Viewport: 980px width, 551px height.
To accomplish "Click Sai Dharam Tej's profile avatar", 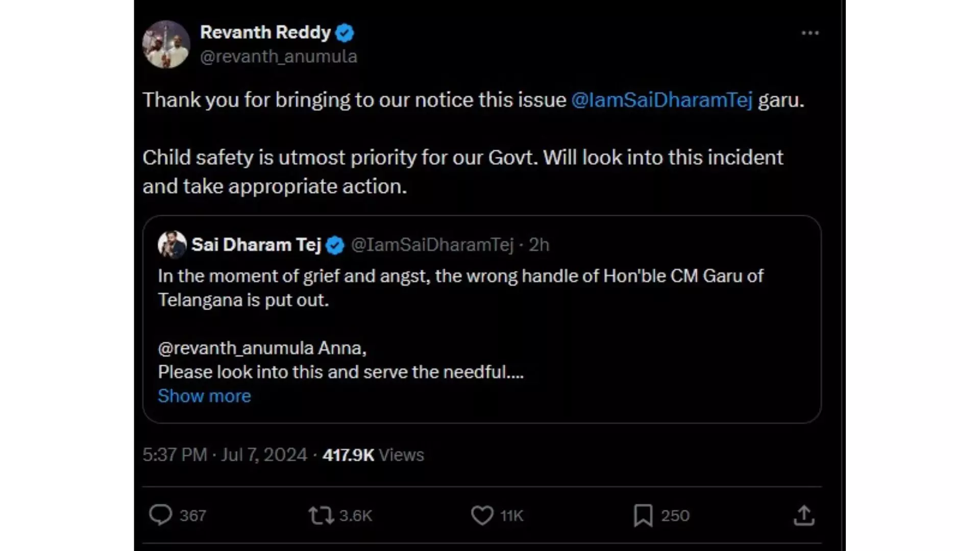I will click(171, 244).
